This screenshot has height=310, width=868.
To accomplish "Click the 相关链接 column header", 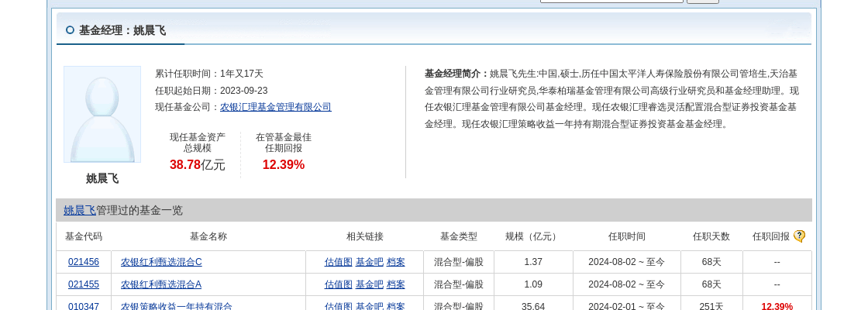I will click(x=365, y=236).
